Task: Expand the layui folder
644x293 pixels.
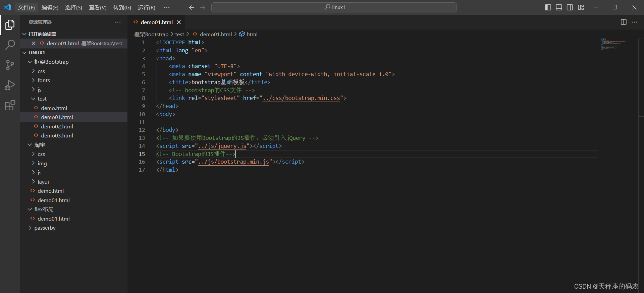Action: pyautogui.click(x=74, y=182)
